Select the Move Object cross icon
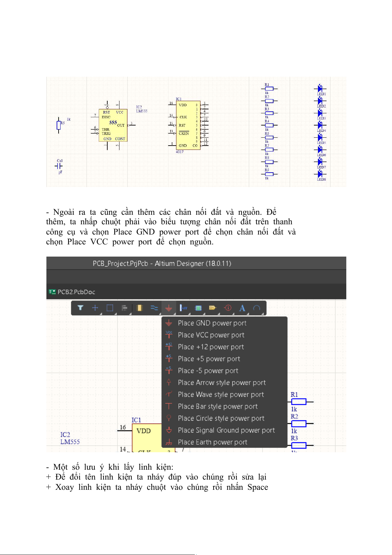The height and width of the screenshot is (555, 392). pos(95,308)
